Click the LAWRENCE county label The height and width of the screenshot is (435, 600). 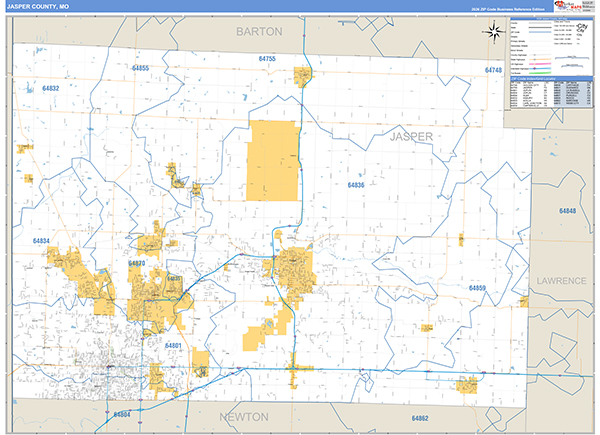pyautogui.click(x=561, y=281)
